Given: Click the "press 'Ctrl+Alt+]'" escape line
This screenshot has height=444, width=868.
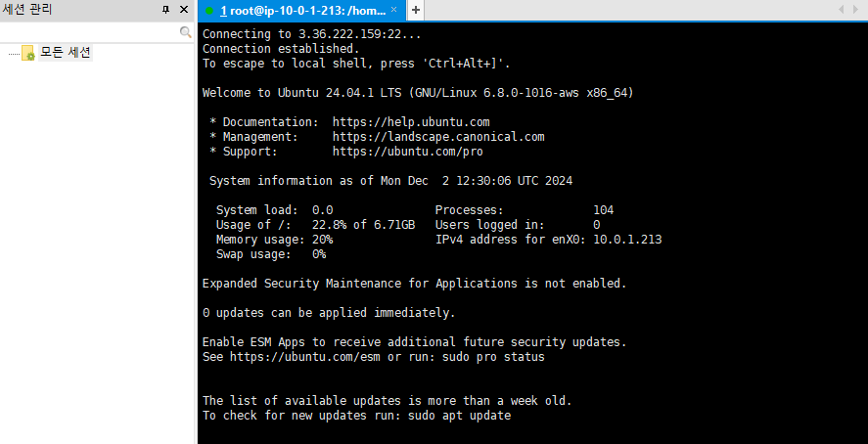Looking at the screenshot, I should tap(356, 64).
